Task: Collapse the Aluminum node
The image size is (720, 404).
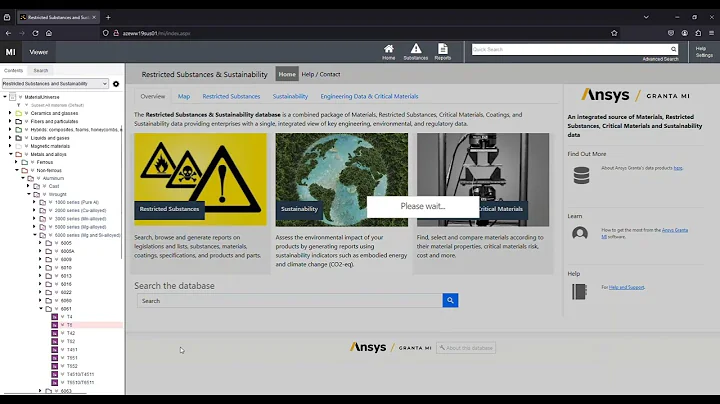Action: pyautogui.click(x=23, y=178)
